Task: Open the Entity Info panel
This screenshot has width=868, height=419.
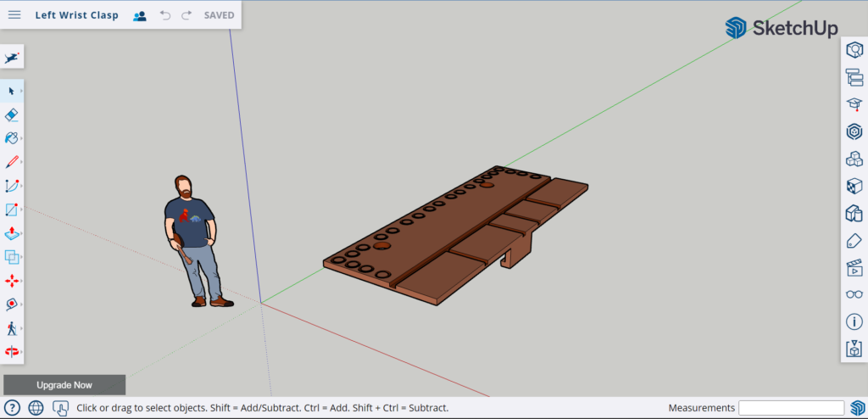Action: coord(854,50)
